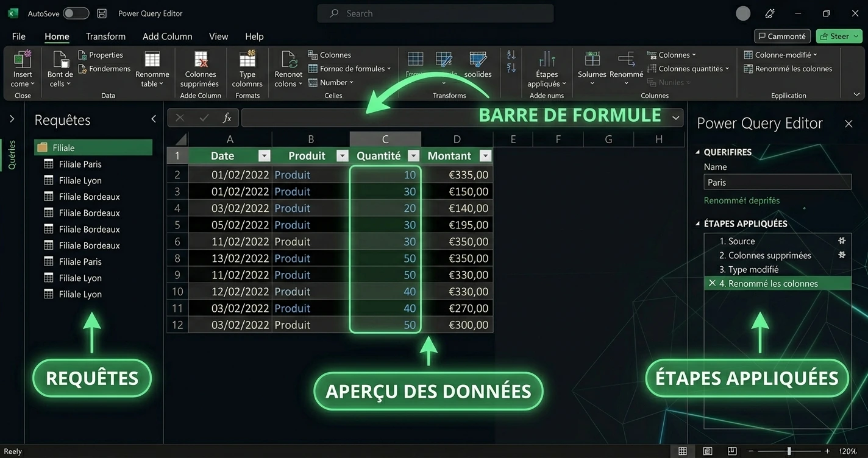The height and width of the screenshot is (458, 868).
Task: Open the File menu
Action: (19, 37)
